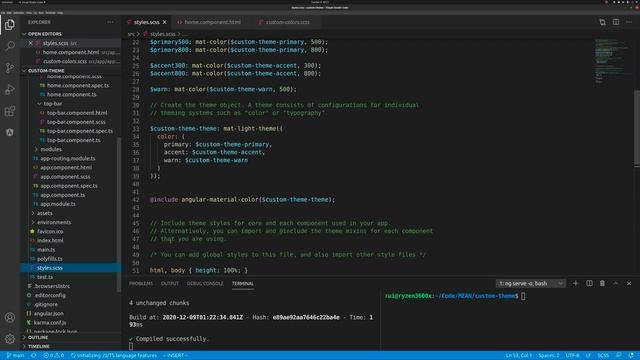The image size is (640, 360).
Task: Open editor more actions menu
Action: click(629, 22)
